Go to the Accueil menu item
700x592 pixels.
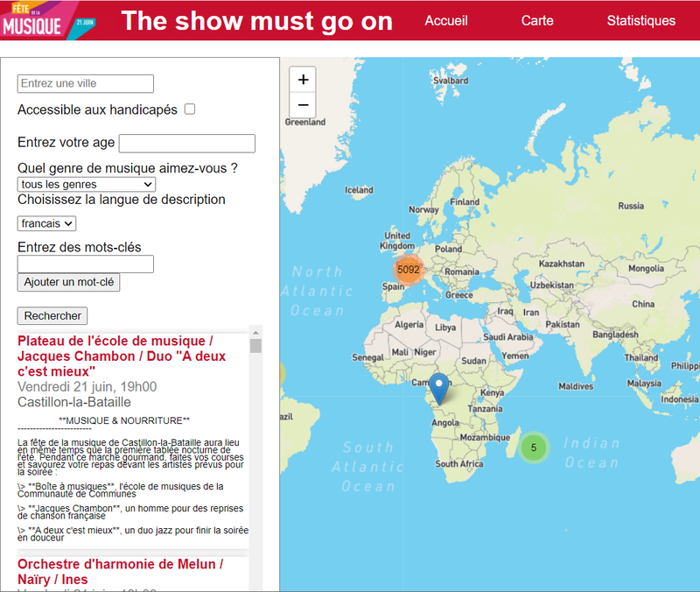click(446, 21)
